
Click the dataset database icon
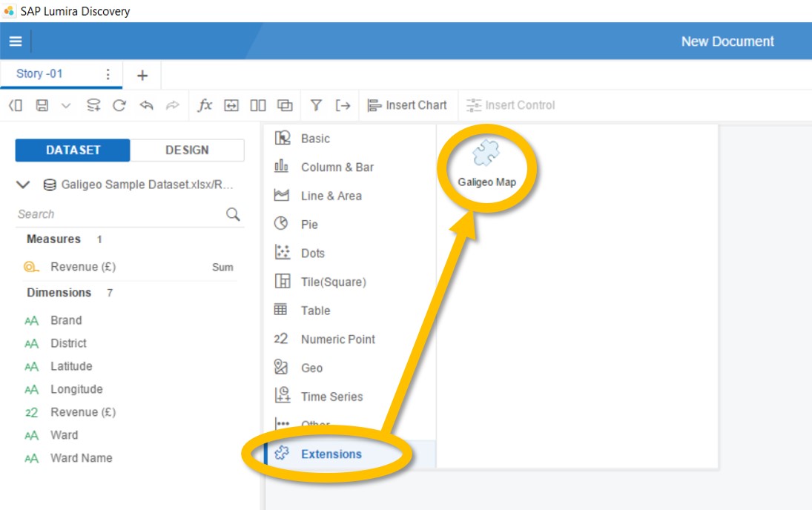click(50, 185)
